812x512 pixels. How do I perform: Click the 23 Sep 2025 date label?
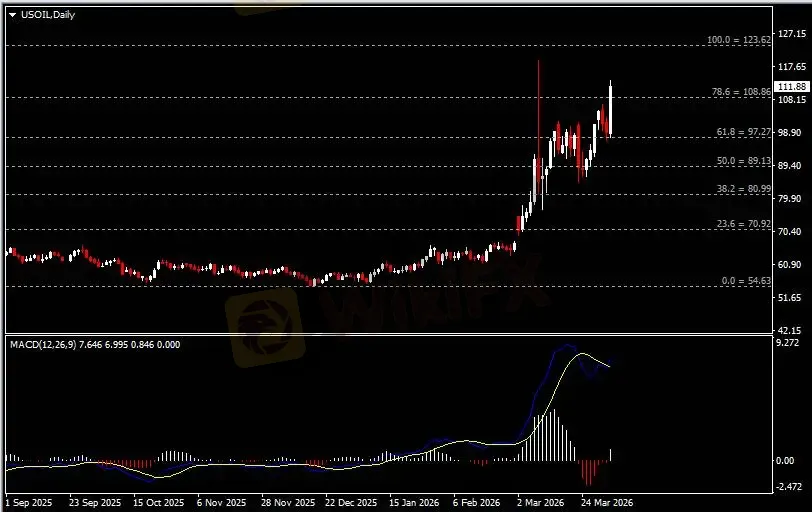(x=95, y=503)
